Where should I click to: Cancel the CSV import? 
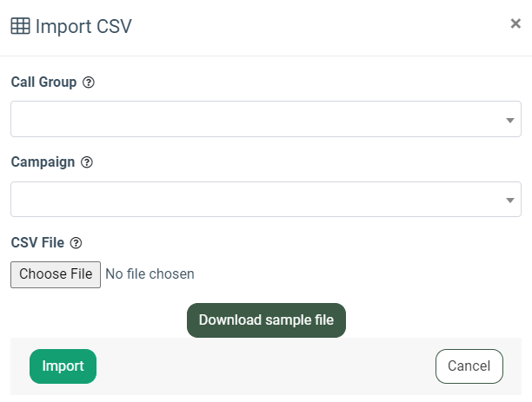coord(469,366)
